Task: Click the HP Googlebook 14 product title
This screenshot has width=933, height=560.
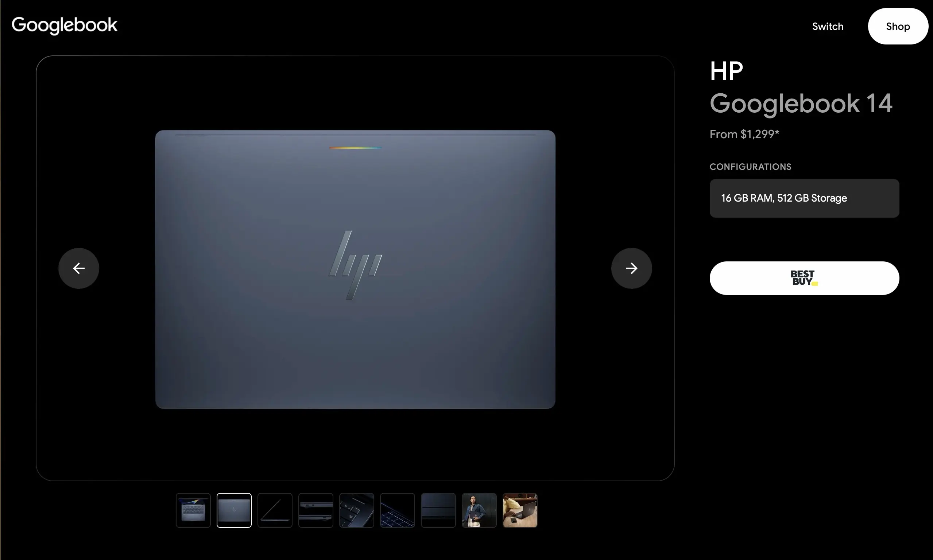Action: click(x=801, y=87)
